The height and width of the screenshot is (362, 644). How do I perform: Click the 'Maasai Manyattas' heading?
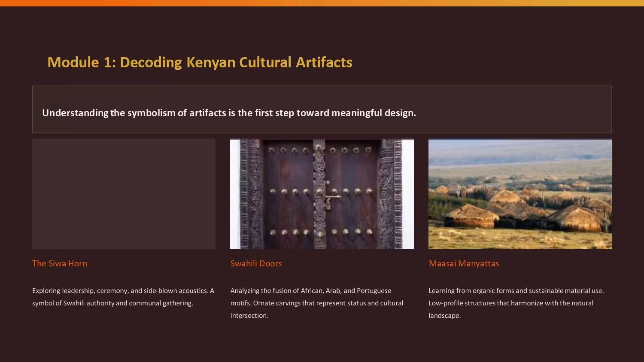464,263
